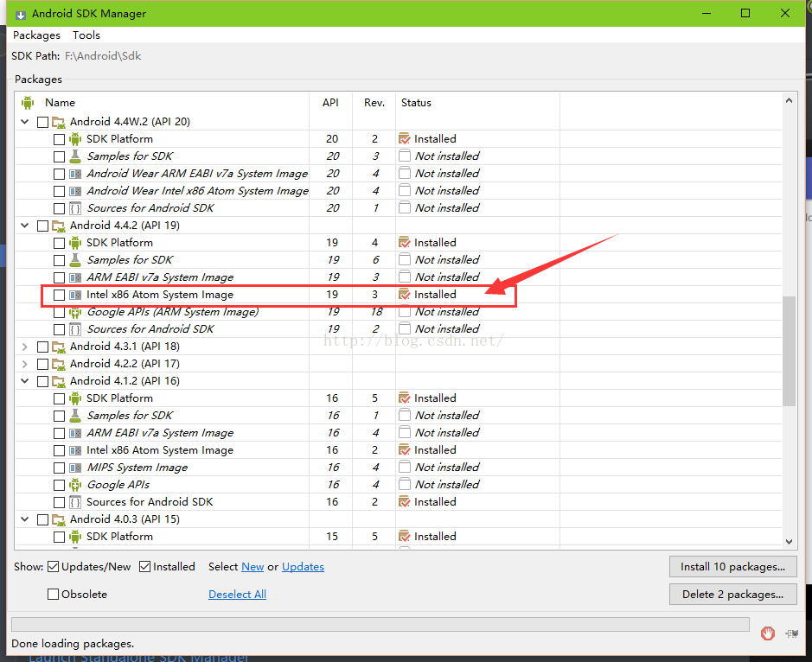Click the Updates selection link
This screenshot has height=662, width=812.
click(x=303, y=567)
